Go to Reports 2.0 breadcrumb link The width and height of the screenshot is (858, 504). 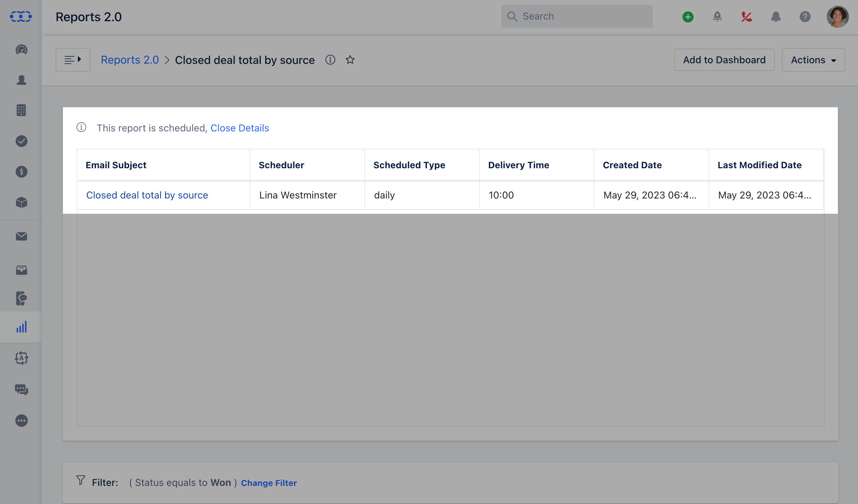point(130,60)
